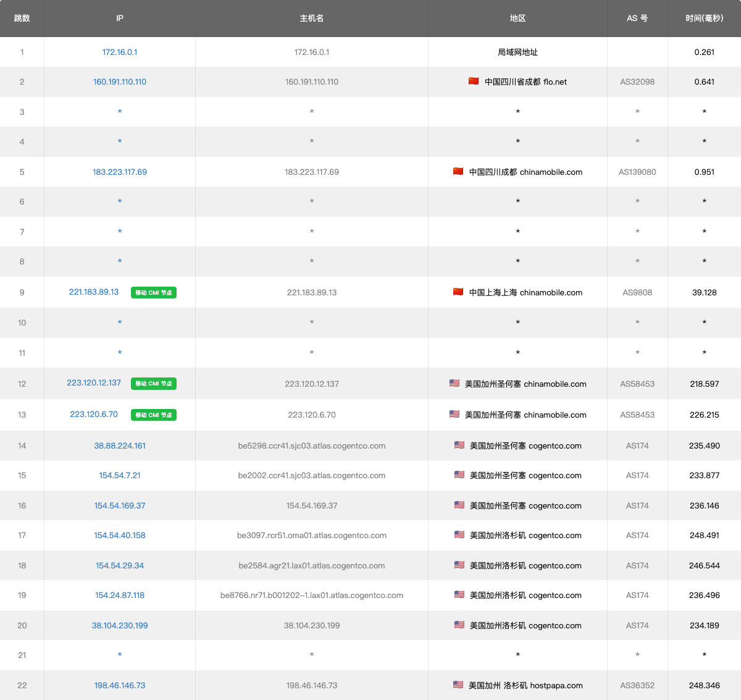Open IP link 183.223.117.69
Screen dimensions: 741x700
click(120, 172)
